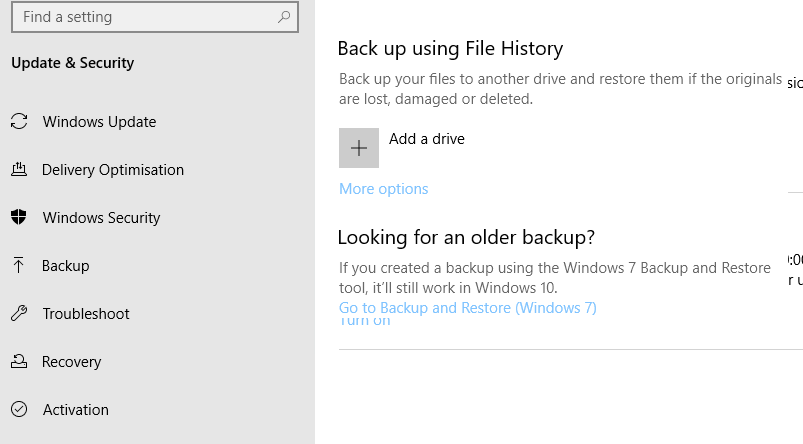Click the Windows Security shield icon
This screenshot has height=444, width=803.
(19, 217)
